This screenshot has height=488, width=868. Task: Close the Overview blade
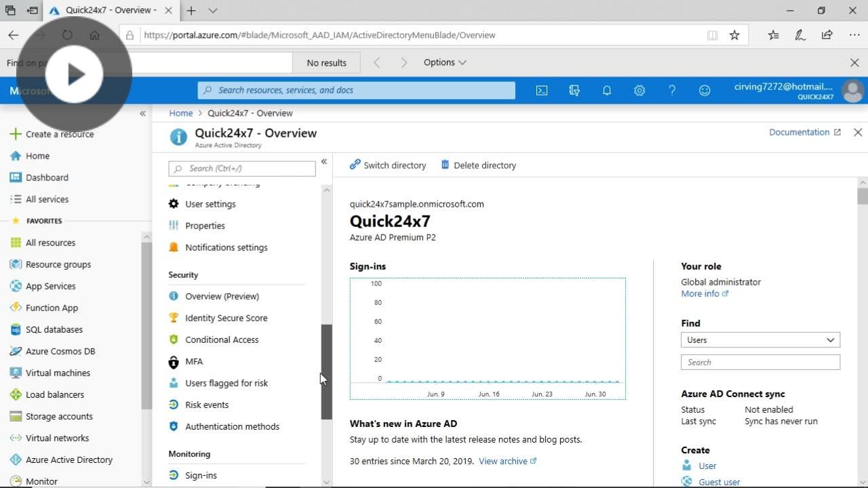tap(858, 132)
